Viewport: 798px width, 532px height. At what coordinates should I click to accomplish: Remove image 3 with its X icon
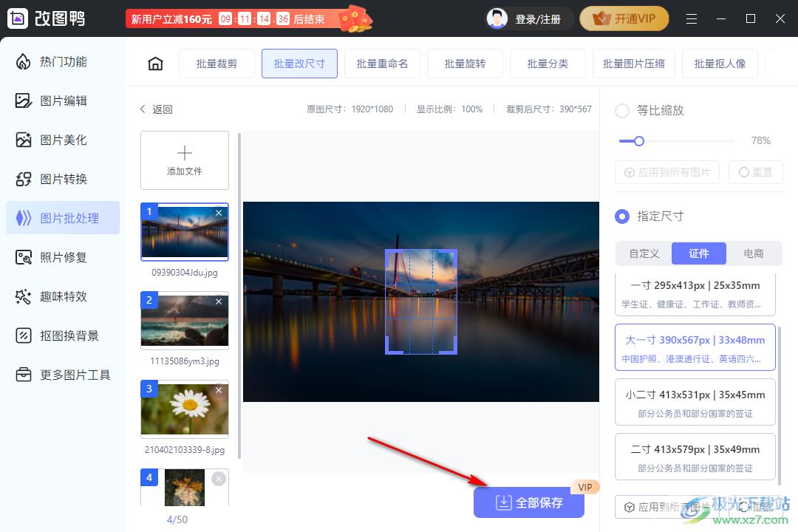coord(218,390)
